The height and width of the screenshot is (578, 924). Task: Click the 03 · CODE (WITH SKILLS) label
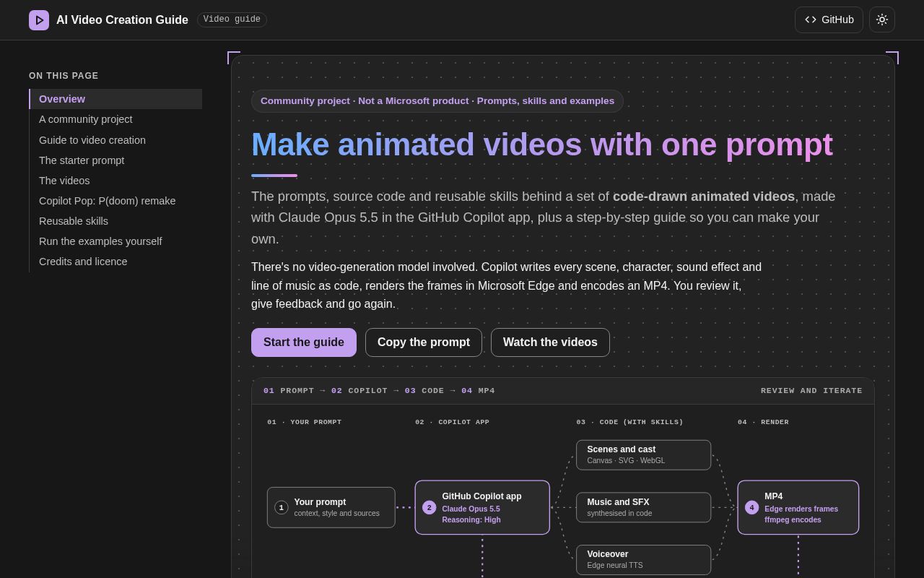coord(629,422)
